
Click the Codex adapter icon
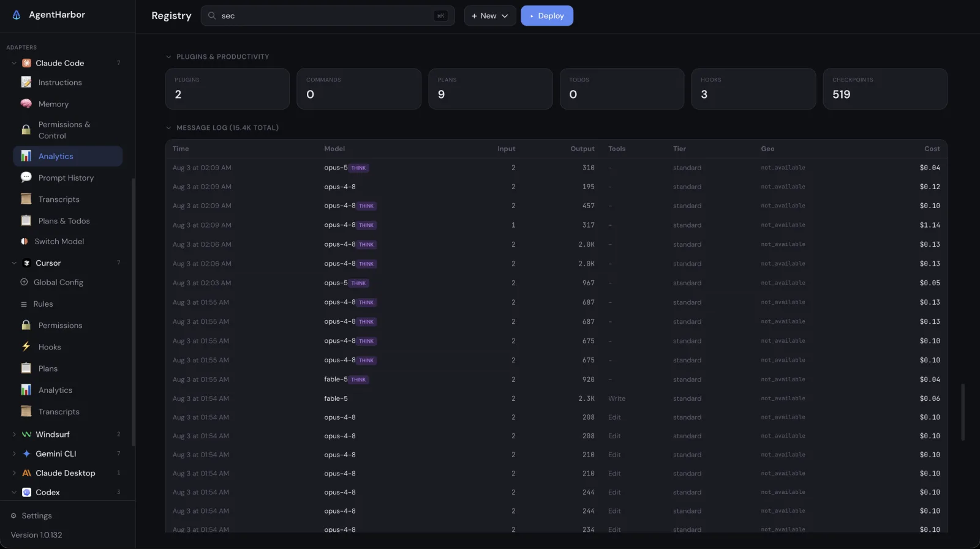(27, 492)
